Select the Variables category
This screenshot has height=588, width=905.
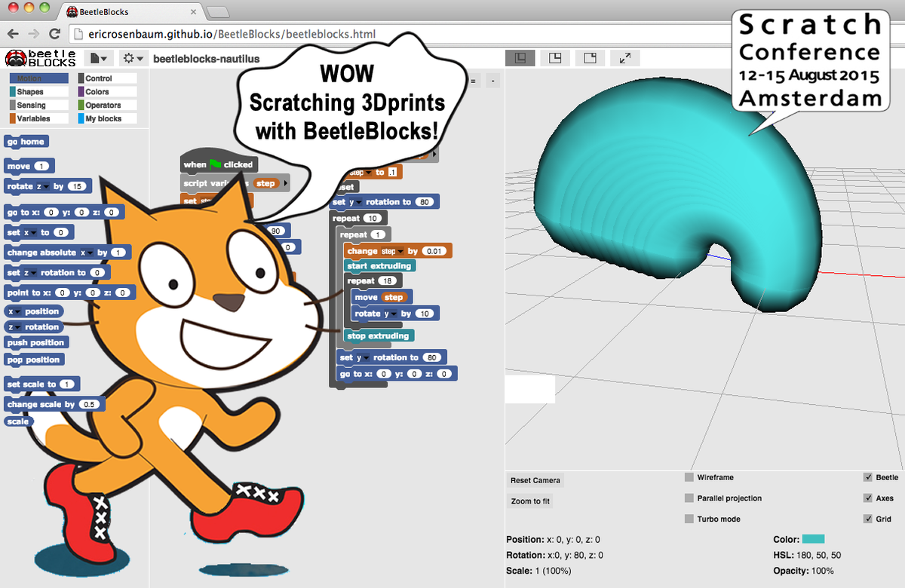pyautogui.click(x=38, y=119)
